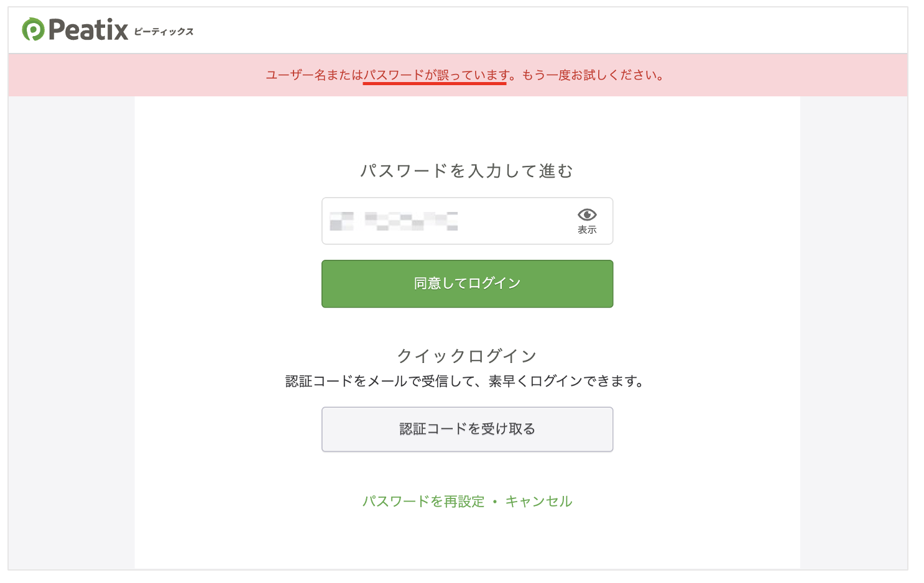Click the green Peatix logo icon
The image size is (924, 583).
coord(33,30)
